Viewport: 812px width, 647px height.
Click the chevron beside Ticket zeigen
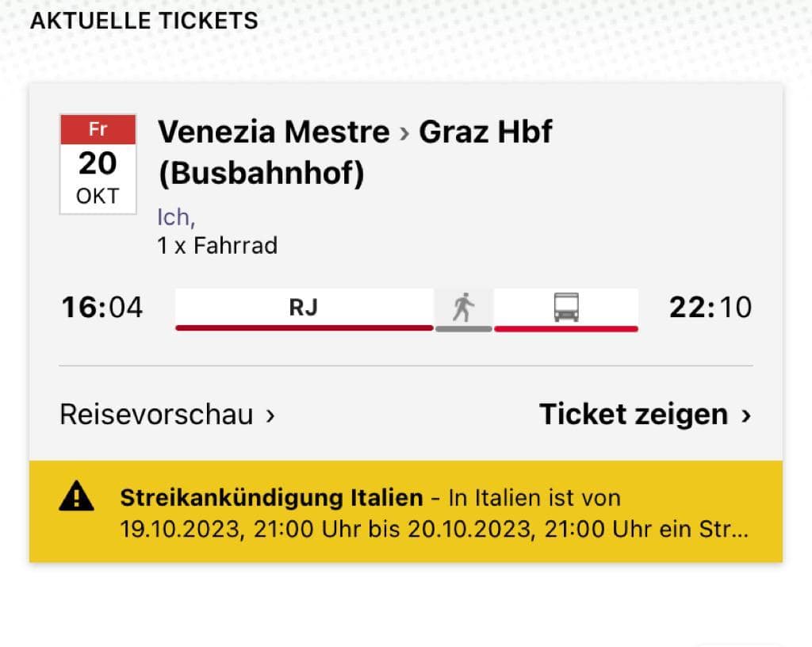[745, 415]
